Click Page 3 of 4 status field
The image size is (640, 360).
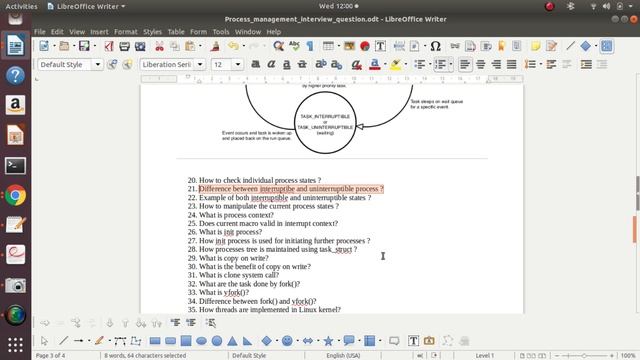point(50,356)
